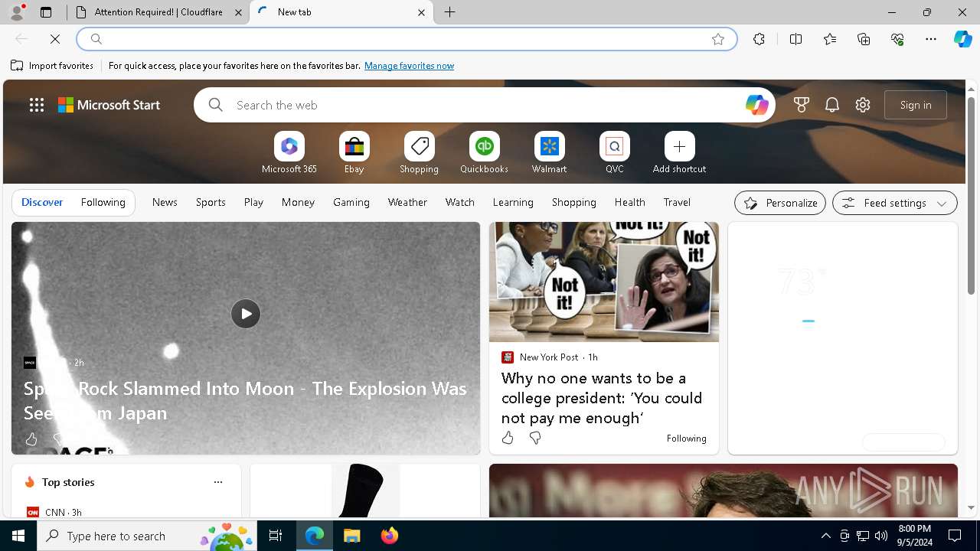Open the Microsoft apps grid launcher
The image size is (980, 551).
pos(37,105)
